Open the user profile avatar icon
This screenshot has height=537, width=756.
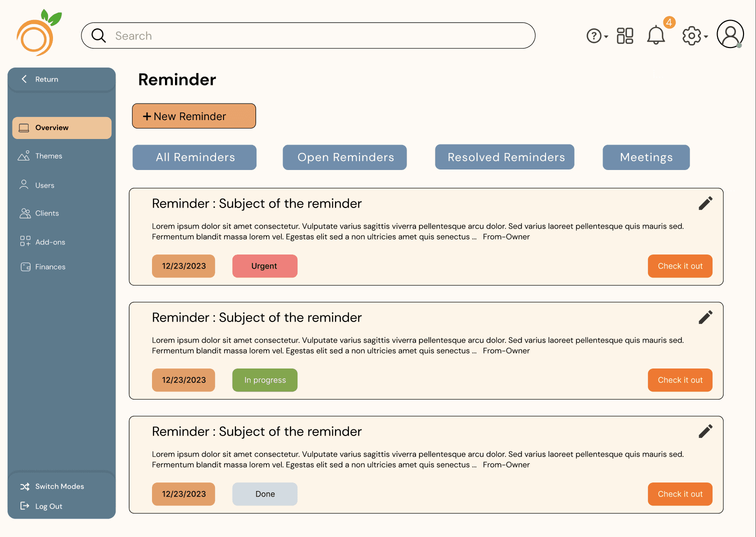[x=730, y=34]
